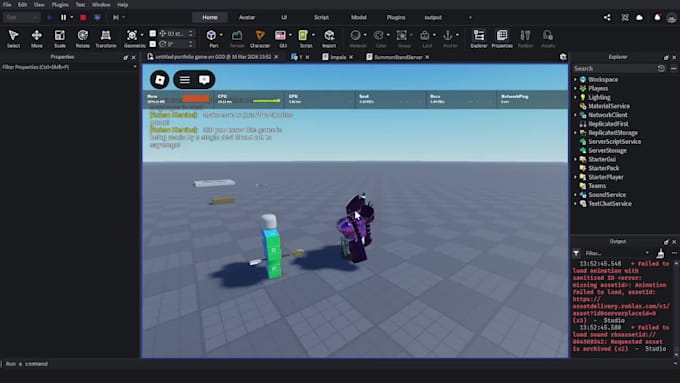Open the notifications bell icon
The height and width of the screenshot is (383, 680).
(657, 17)
